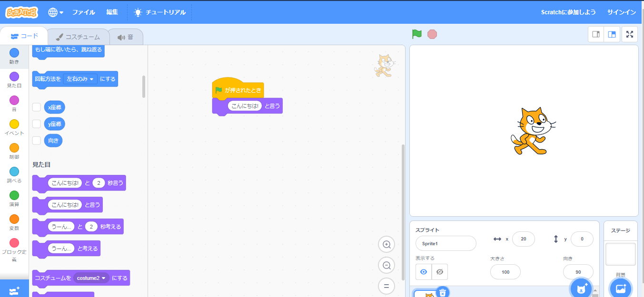This screenshot has width=644, height=297.
Task: Click the もし端に着いたら、跳ね返る block
Action: tap(68, 50)
